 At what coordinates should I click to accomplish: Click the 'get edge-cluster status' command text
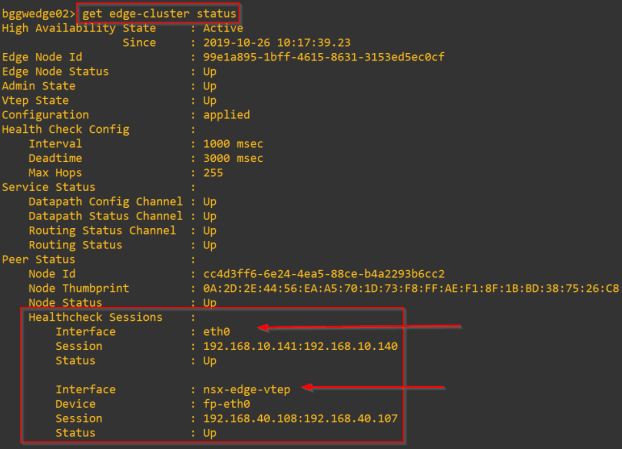tap(158, 14)
